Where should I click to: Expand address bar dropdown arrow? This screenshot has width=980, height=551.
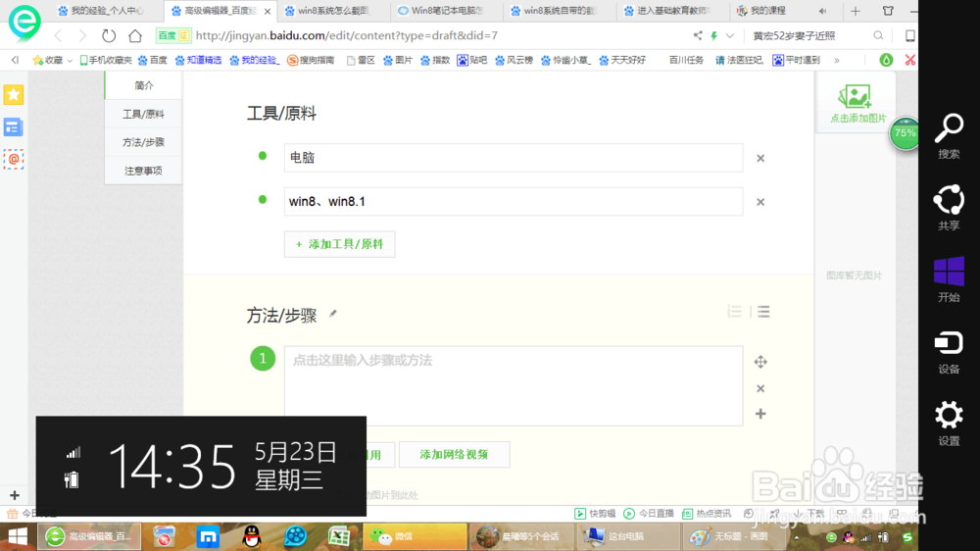pyautogui.click(x=729, y=35)
